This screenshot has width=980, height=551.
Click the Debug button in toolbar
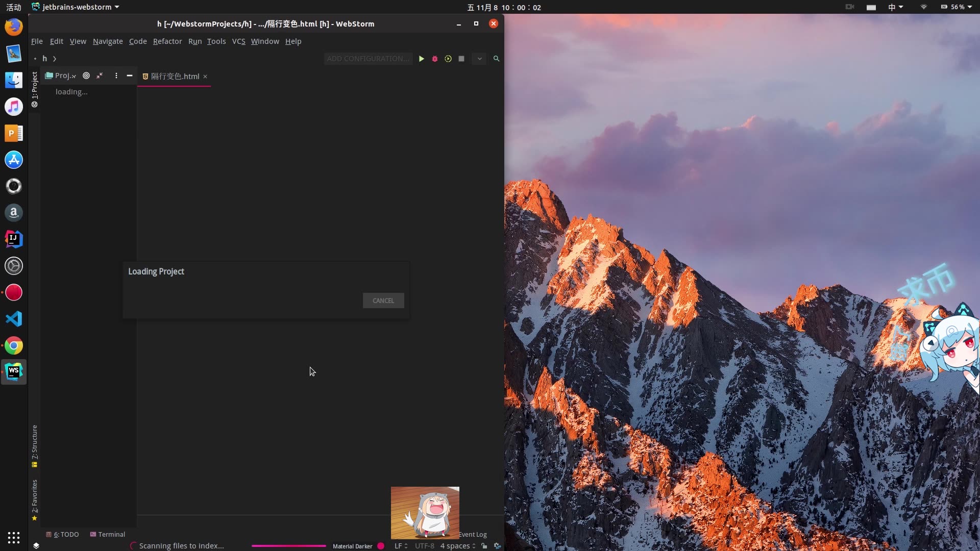coord(435,59)
